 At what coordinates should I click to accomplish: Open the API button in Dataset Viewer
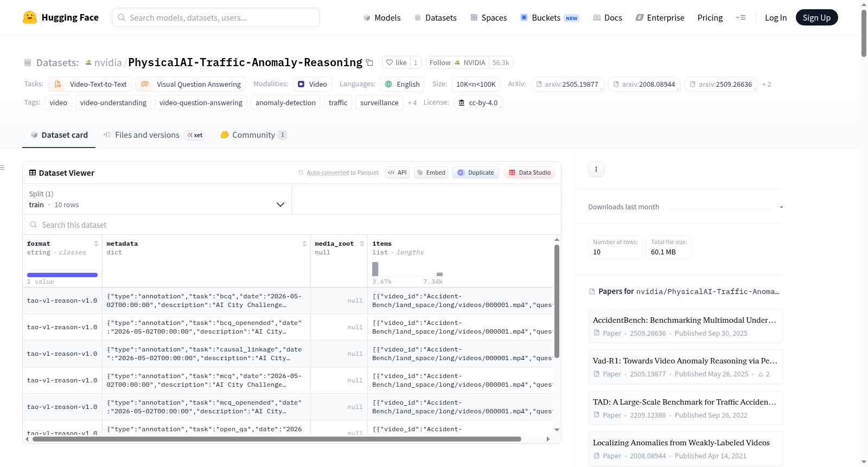coord(397,172)
